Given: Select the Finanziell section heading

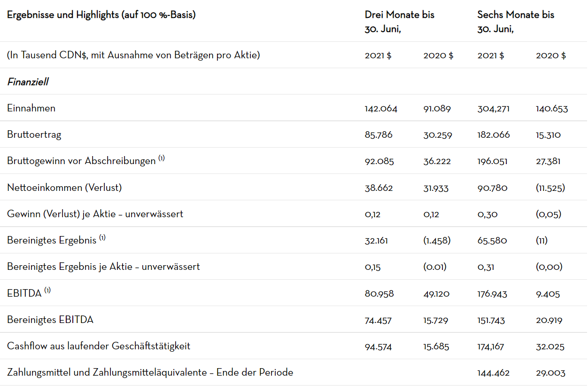Looking at the screenshot, I should [x=28, y=82].
